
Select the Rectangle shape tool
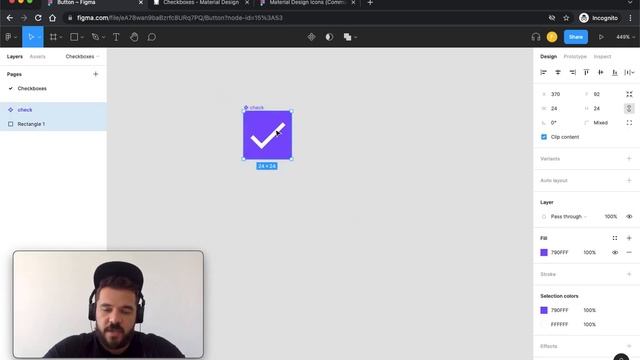pos(74,37)
